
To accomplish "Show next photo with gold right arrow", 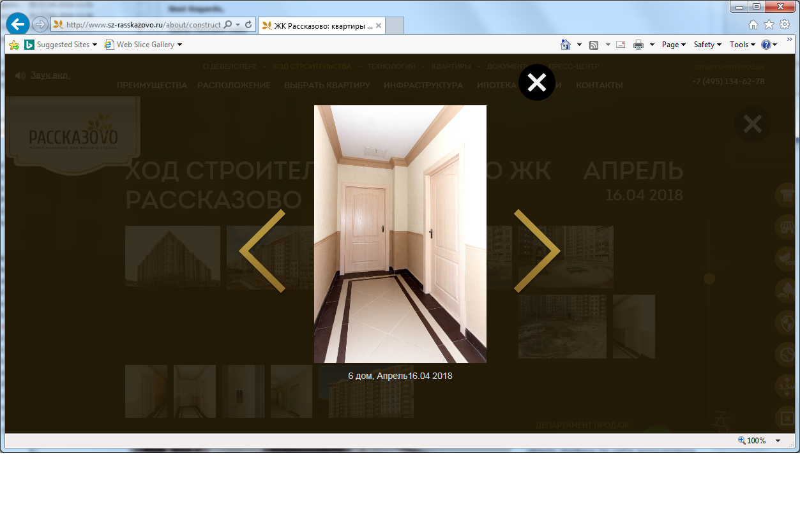I will point(537,251).
